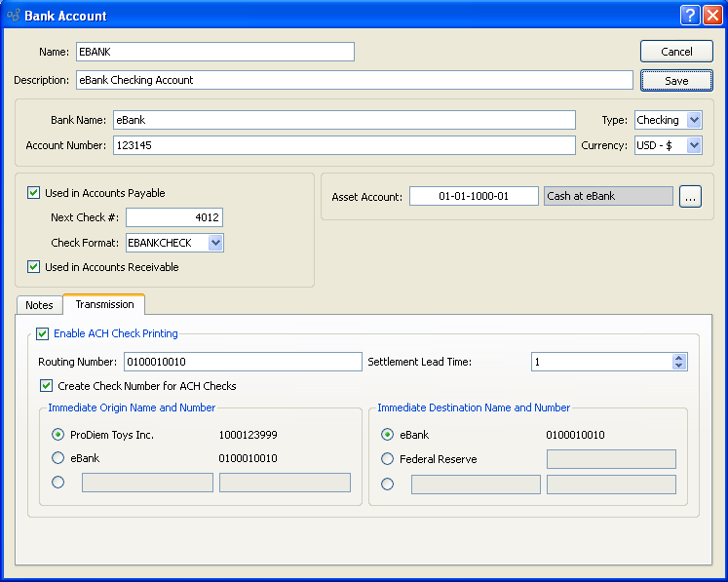Image resolution: width=728 pixels, height=582 pixels.
Task: Expand the Currency dropdown
Action: 693,145
